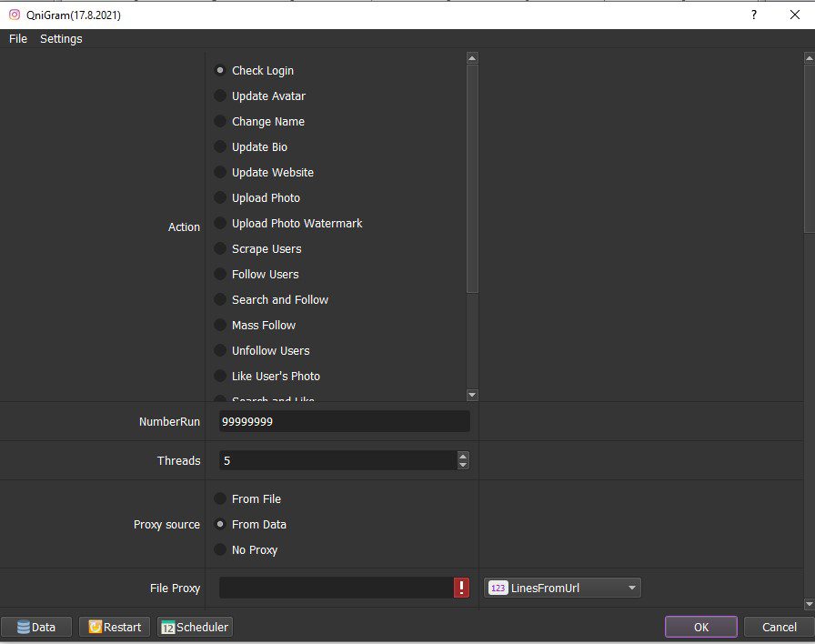Open the Scheduler button
815x644 pixels.
pos(195,627)
